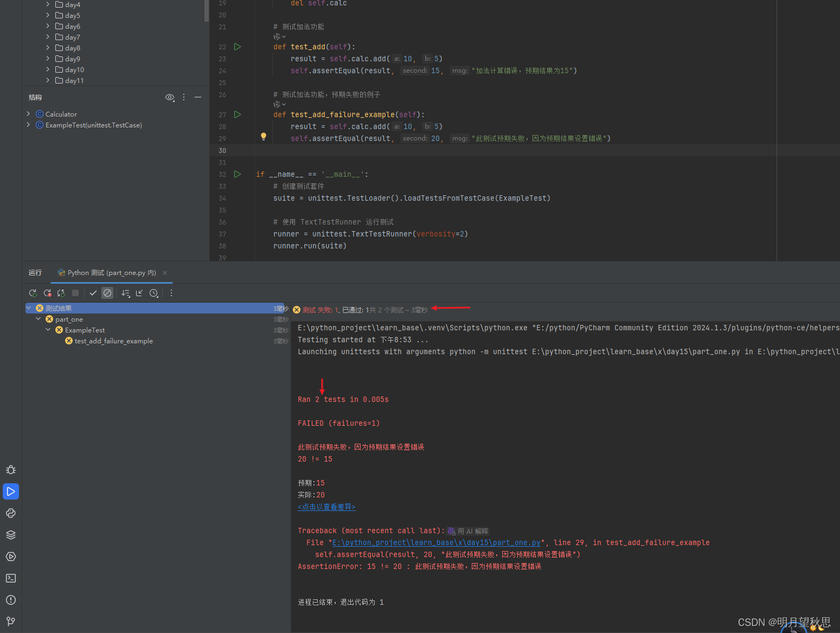Open usages hint above test_add_failure_example

point(279,104)
